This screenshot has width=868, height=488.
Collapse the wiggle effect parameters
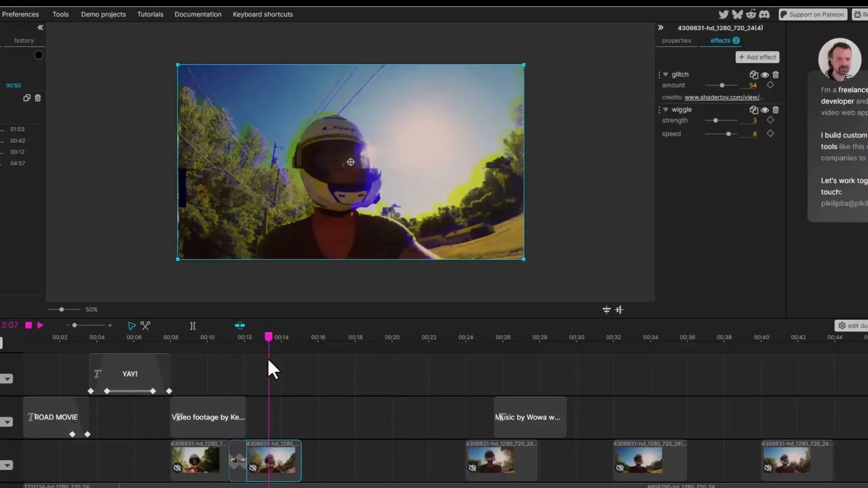point(666,110)
